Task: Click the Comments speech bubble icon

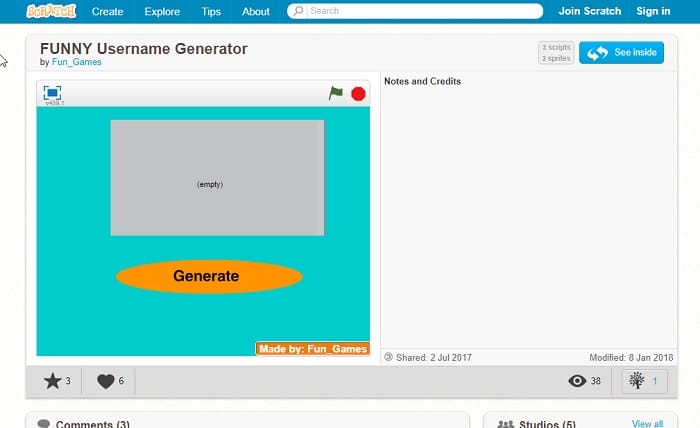Action: 43,424
